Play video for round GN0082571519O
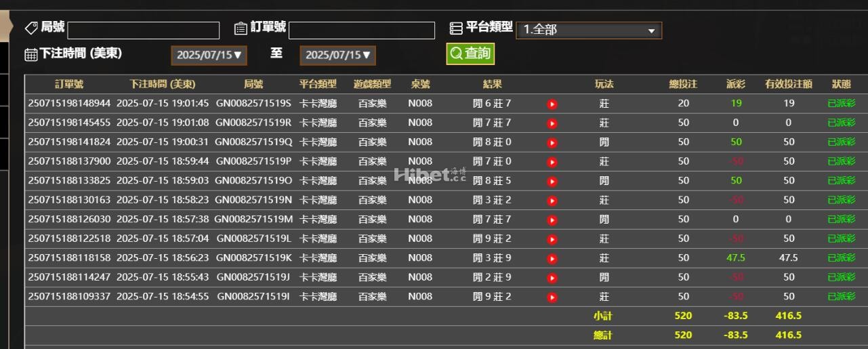This screenshot has height=349, width=868. coord(552,182)
